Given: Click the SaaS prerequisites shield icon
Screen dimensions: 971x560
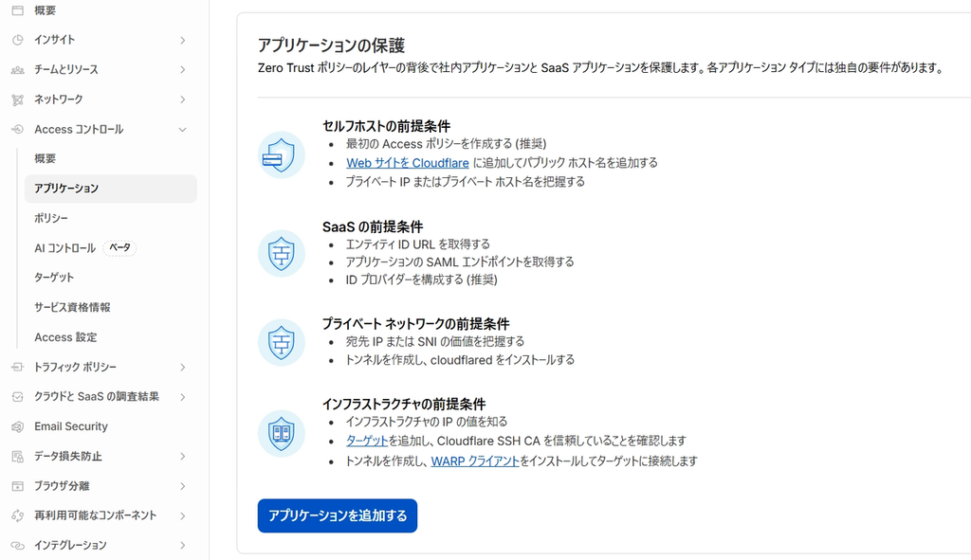Looking at the screenshot, I should point(281,254).
